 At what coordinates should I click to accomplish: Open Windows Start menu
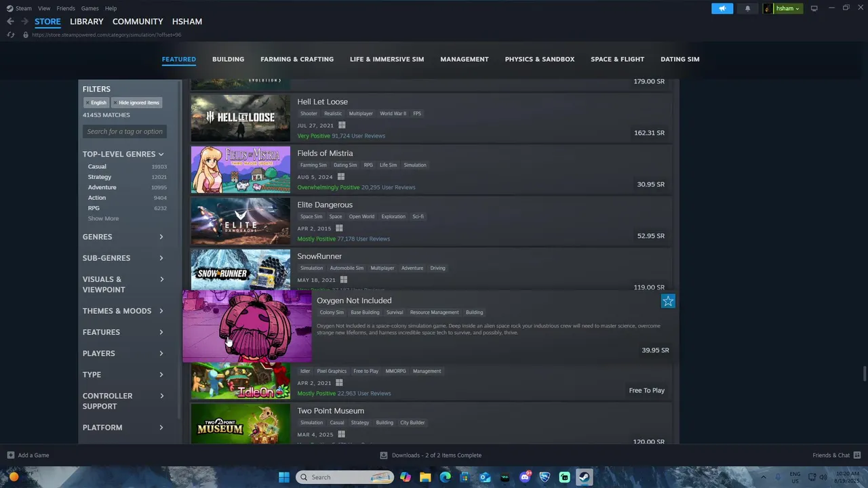coord(284,476)
